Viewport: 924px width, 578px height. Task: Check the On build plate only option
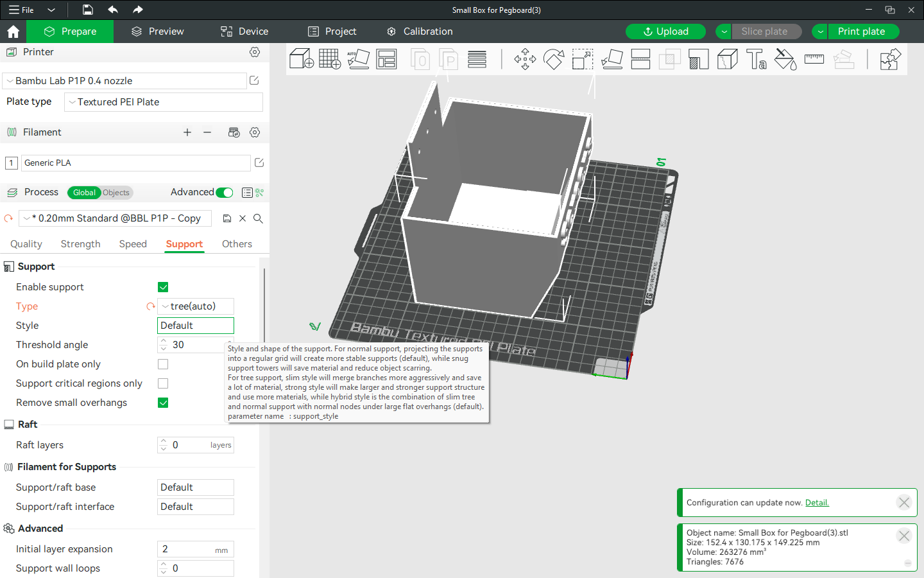tap(163, 364)
